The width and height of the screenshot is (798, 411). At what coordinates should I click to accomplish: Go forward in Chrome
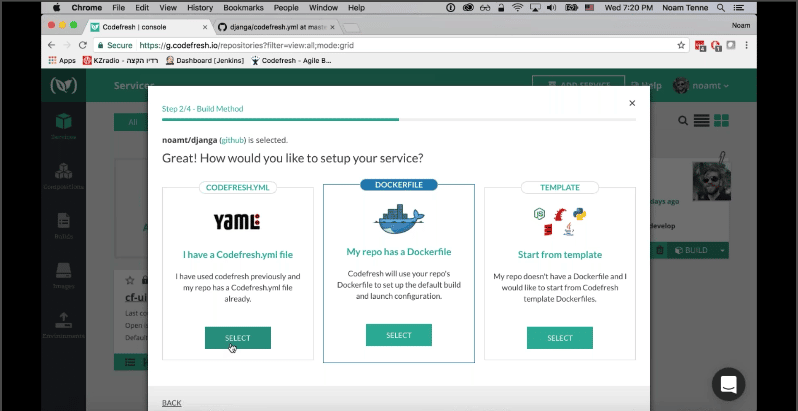67,45
